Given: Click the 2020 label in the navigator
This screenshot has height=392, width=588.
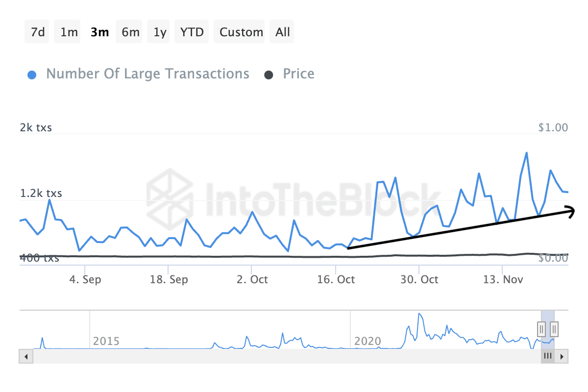Looking at the screenshot, I should (x=367, y=341).
